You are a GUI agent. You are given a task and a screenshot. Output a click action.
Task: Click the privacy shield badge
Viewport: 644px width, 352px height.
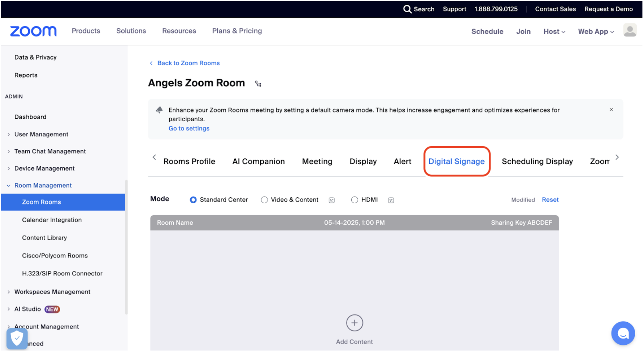pyautogui.click(x=17, y=338)
